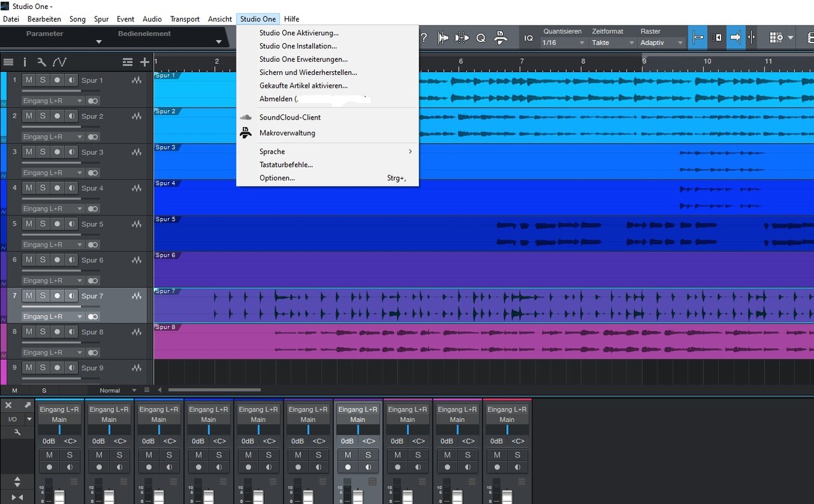The image size is (814, 504).
Task: Click the question mark help icon
Action: tap(424, 38)
